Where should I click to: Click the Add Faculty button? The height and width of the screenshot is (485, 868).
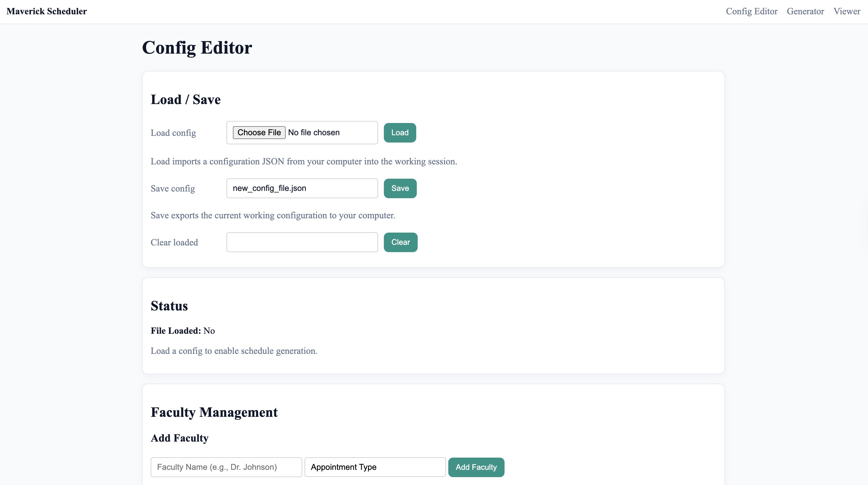pyautogui.click(x=476, y=467)
